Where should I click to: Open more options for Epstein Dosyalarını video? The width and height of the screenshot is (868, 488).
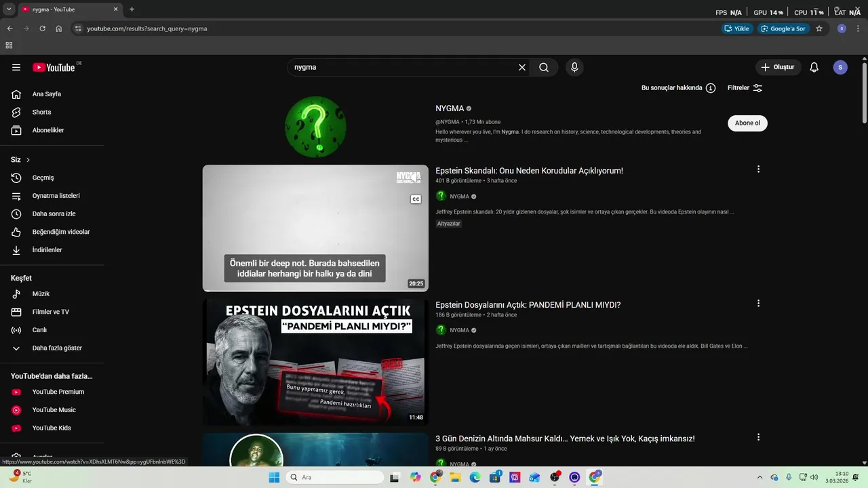tap(758, 304)
